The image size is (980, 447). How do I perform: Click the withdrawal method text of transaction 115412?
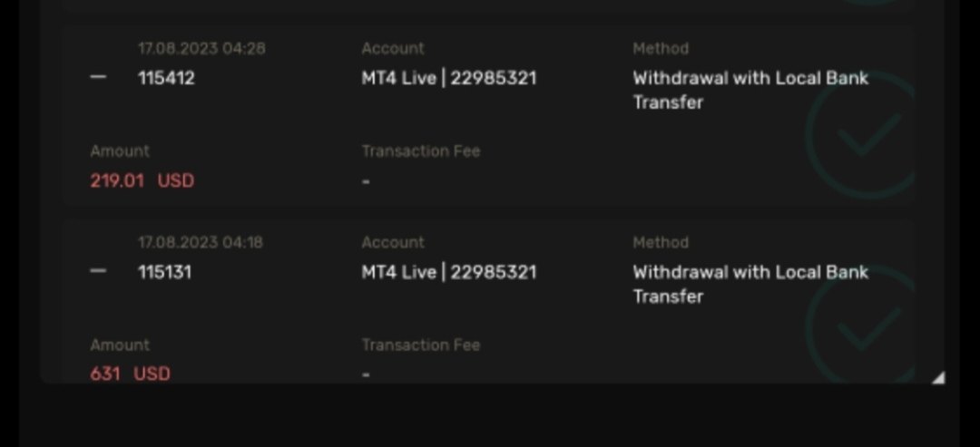(x=750, y=90)
